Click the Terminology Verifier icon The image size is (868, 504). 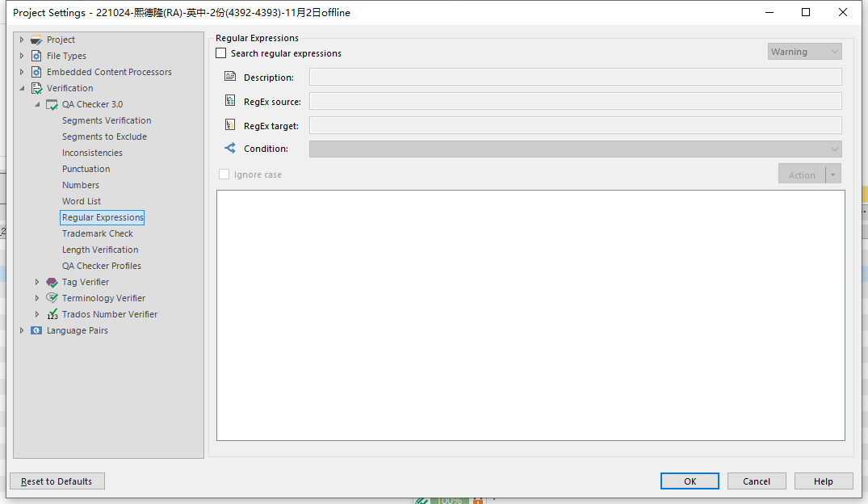(x=52, y=298)
